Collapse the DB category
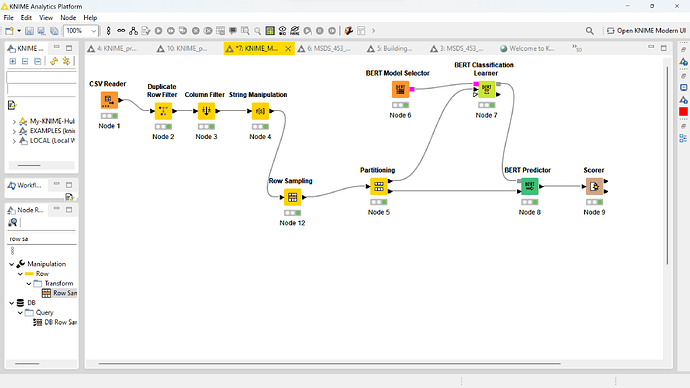 tap(12, 303)
